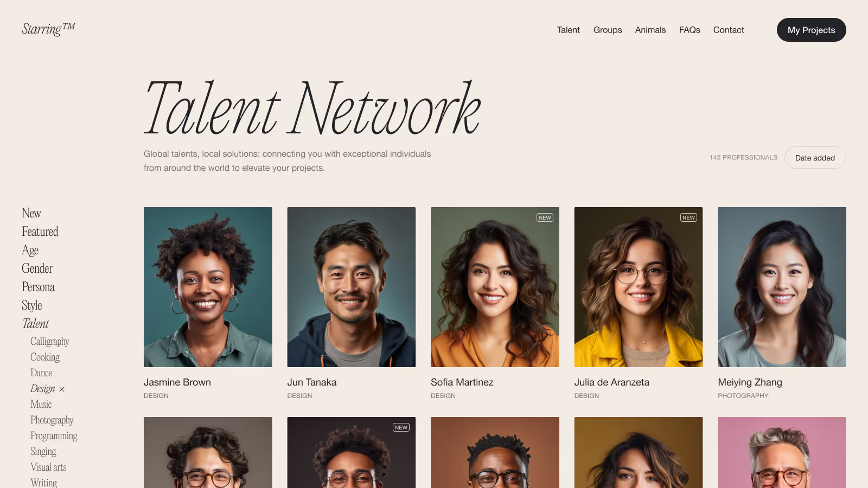
Task: Toggle the Photography talent filter
Action: tap(52, 420)
